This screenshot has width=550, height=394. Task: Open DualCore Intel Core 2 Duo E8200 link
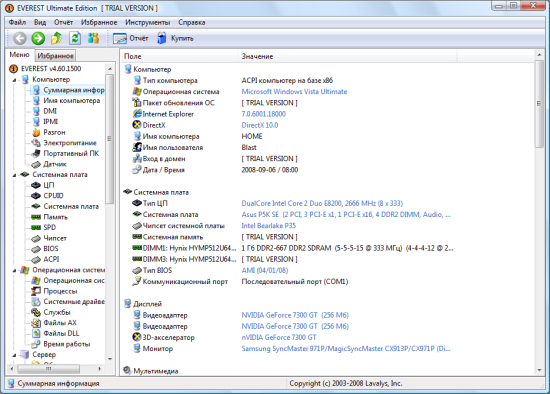pyautogui.click(x=322, y=203)
